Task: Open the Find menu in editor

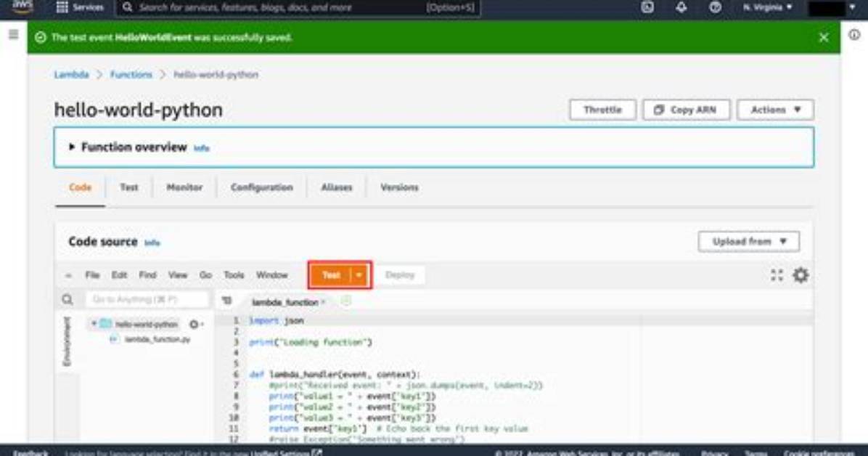Action: click(147, 274)
